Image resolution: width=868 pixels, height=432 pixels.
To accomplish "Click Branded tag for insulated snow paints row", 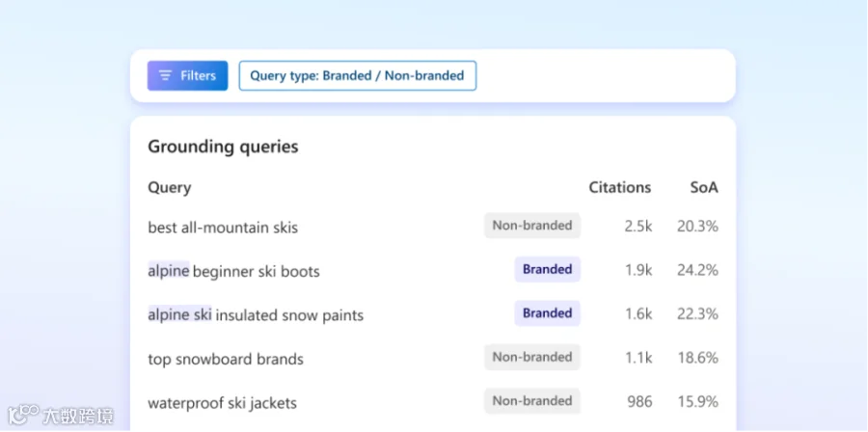I will [x=548, y=313].
